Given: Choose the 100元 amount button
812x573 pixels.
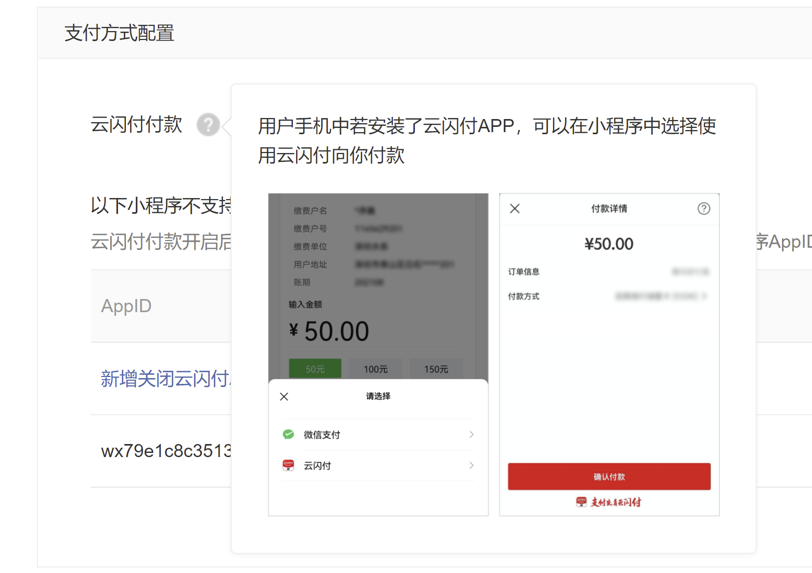Looking at the screenshot, I should pos(375,369).
